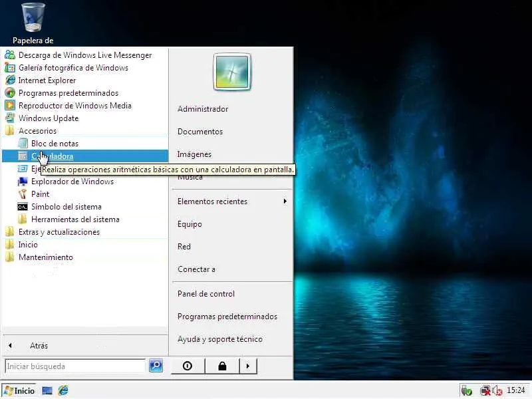Click the Explorador de Windows label
The height and width of the screenshot is (399, 532).
[72, 182]
